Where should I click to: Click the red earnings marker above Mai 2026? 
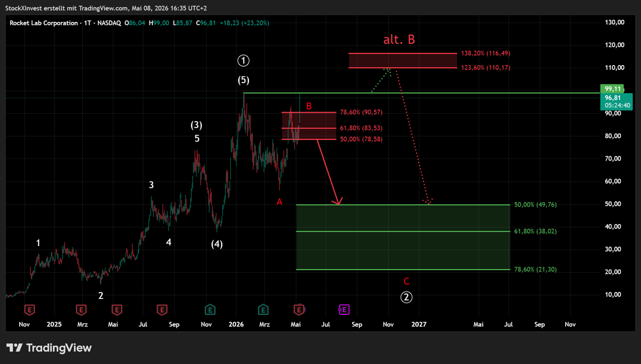tap(299, 309)
